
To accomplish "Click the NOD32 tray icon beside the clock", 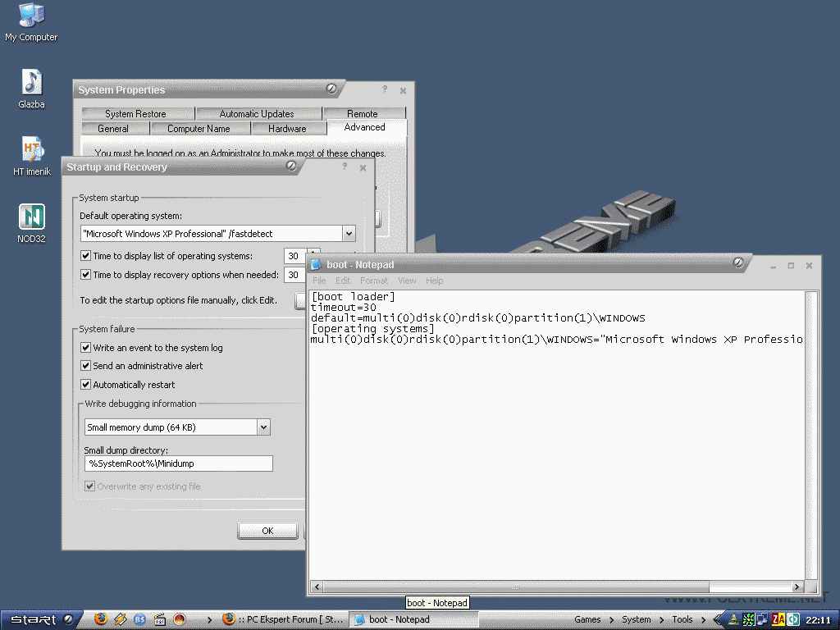I will (792, 620).
